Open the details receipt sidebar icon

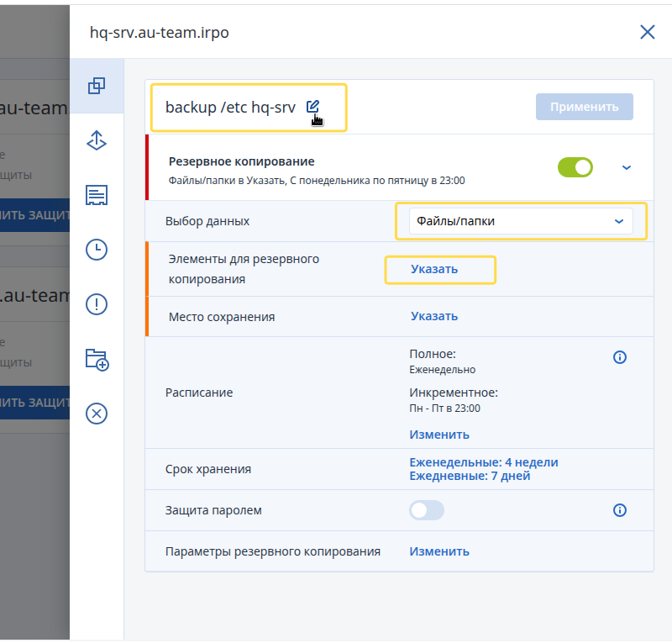point(97,195)
